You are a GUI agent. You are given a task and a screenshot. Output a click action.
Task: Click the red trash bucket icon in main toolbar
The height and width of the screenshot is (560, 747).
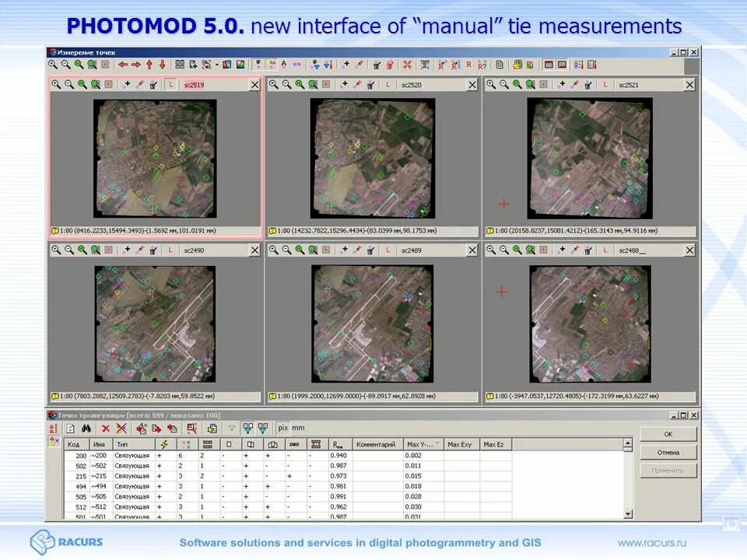click(x=390, y=65)
